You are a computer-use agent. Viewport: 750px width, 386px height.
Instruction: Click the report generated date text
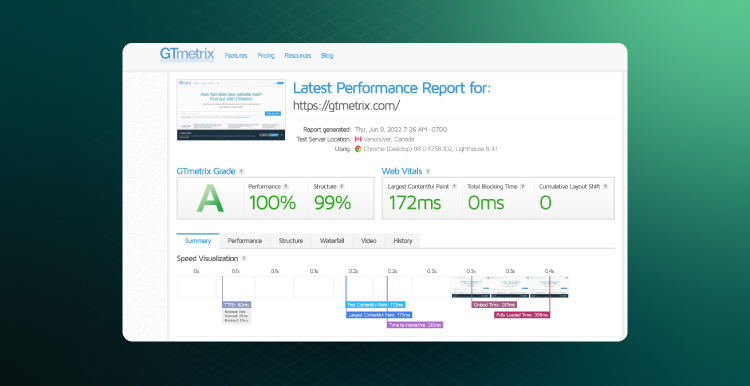(x=401, y=129)
